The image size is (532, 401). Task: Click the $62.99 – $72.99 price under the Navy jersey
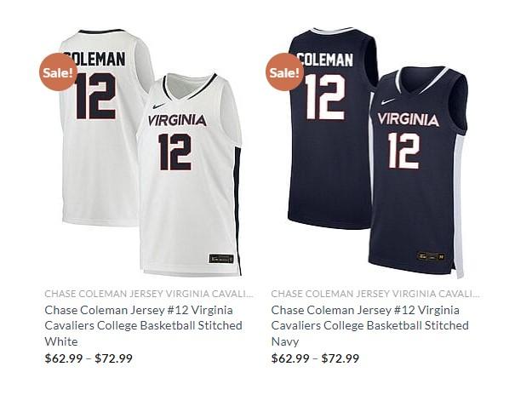click(x=315, y=358)
